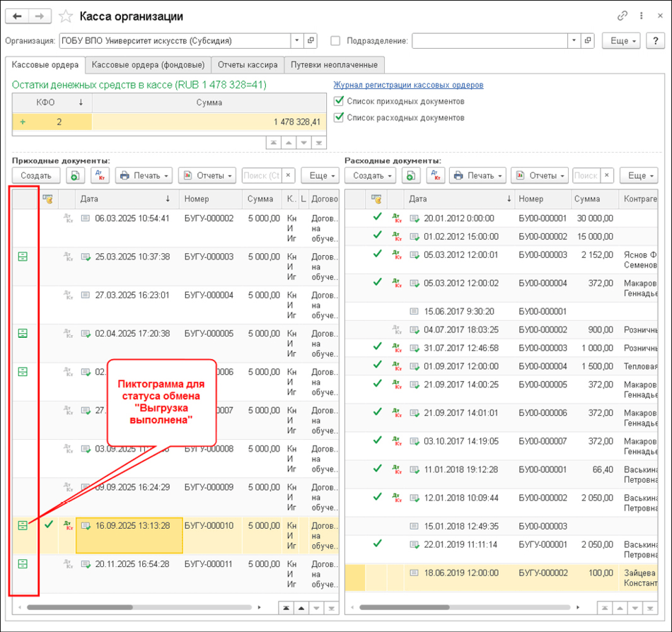Screen dimensions: 672x632
Task: Uncheck Список расходных документов checkbox
Action: coord(338,117)
